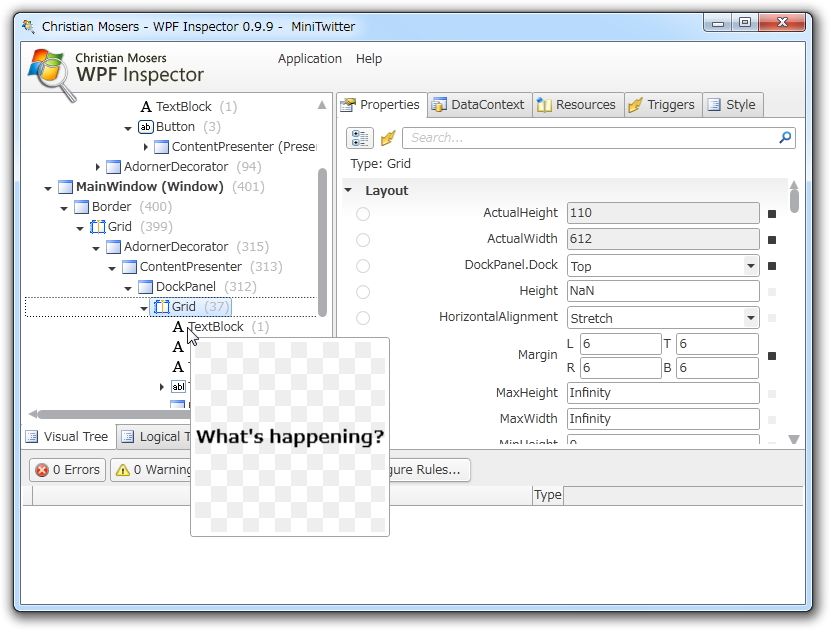
Task: Click the text box node icon in tree
Action: click(x=178, y=387)
